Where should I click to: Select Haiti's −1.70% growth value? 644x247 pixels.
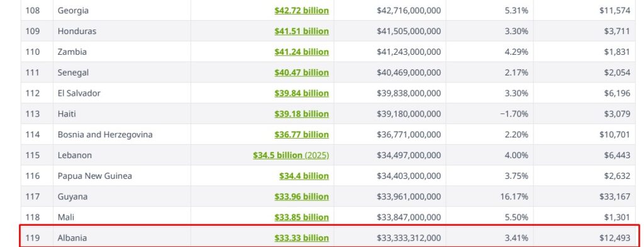click(514, 114)
